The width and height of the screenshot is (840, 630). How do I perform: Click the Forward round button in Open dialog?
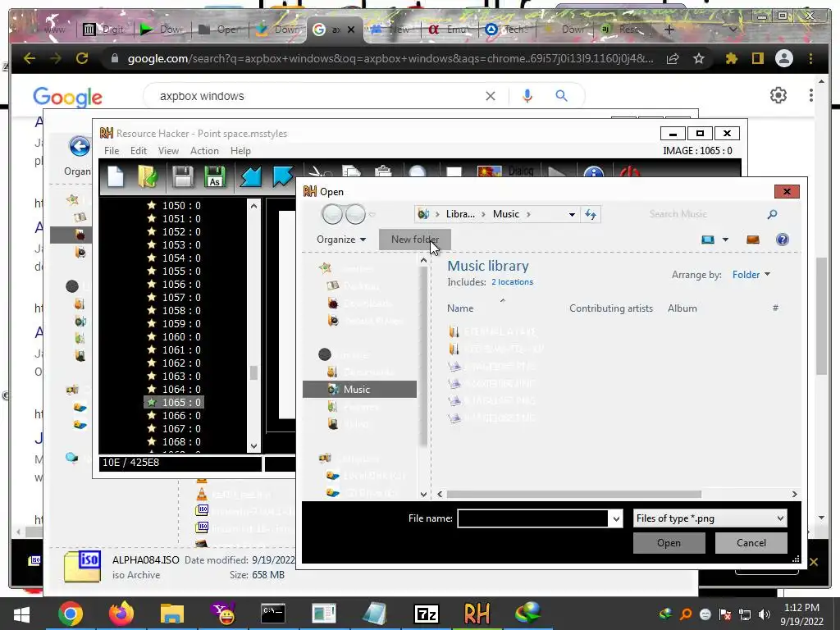(355, 214)
